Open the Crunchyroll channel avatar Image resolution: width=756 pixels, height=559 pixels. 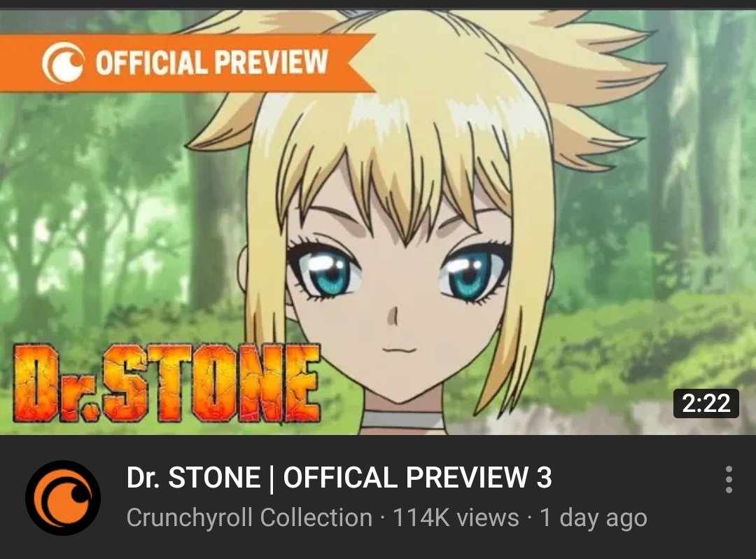coord(63,498)
